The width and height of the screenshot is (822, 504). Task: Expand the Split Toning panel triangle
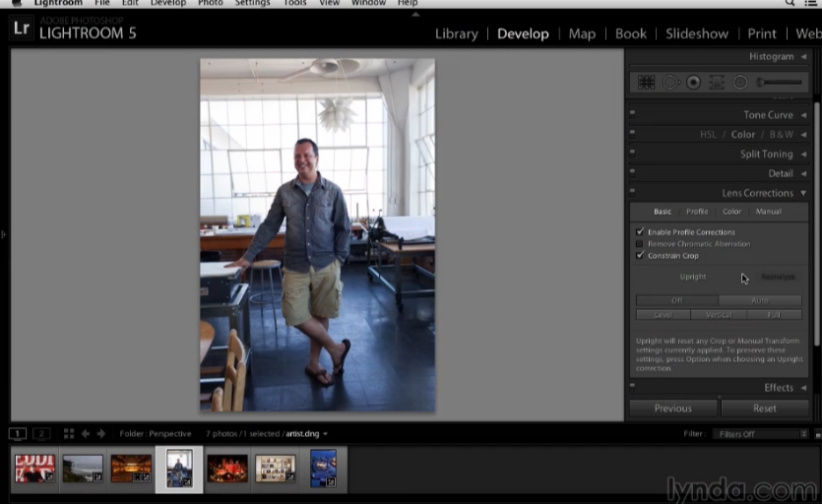click(x=803, y=155)
